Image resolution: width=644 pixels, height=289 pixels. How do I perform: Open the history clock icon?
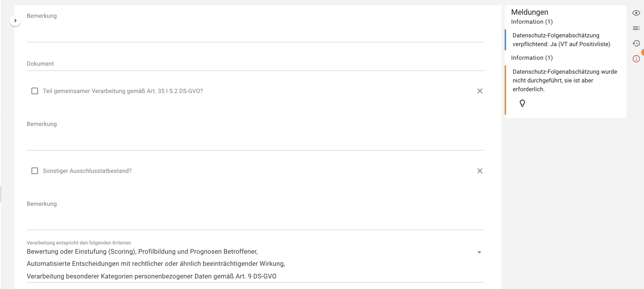tap(636, 43)
